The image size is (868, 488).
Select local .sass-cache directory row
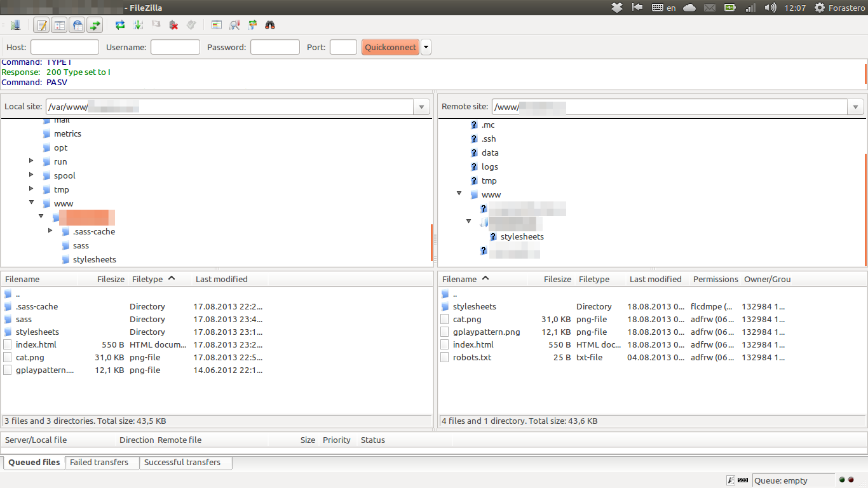point(217,306)
